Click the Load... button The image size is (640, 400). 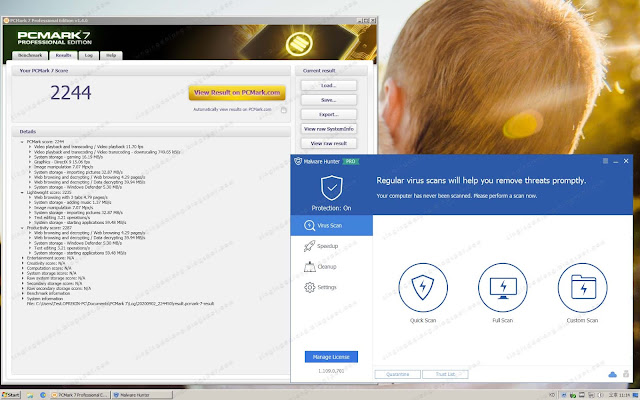point(329,85)
